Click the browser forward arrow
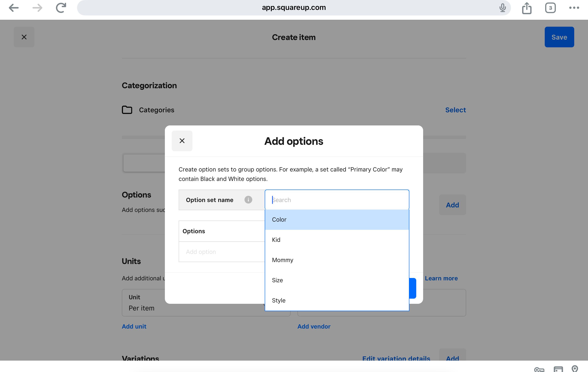The height and width of the screenshot is (372, 588). click(x=37, y=8)
